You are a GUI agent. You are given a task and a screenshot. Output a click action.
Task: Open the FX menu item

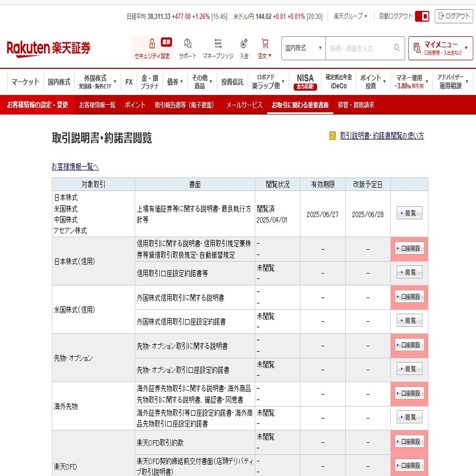tap(129, 81)
